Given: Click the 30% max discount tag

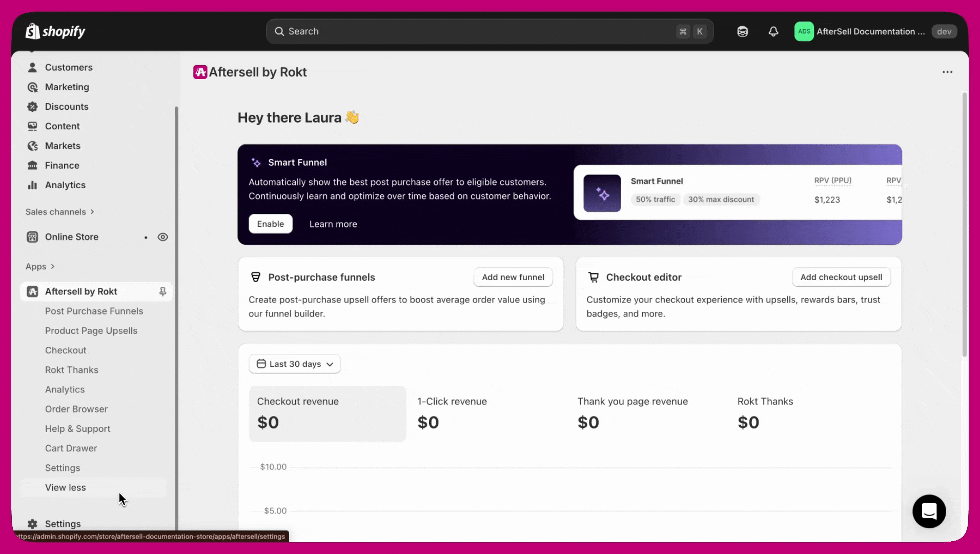Looking at the screenshot, I should 721,199.
